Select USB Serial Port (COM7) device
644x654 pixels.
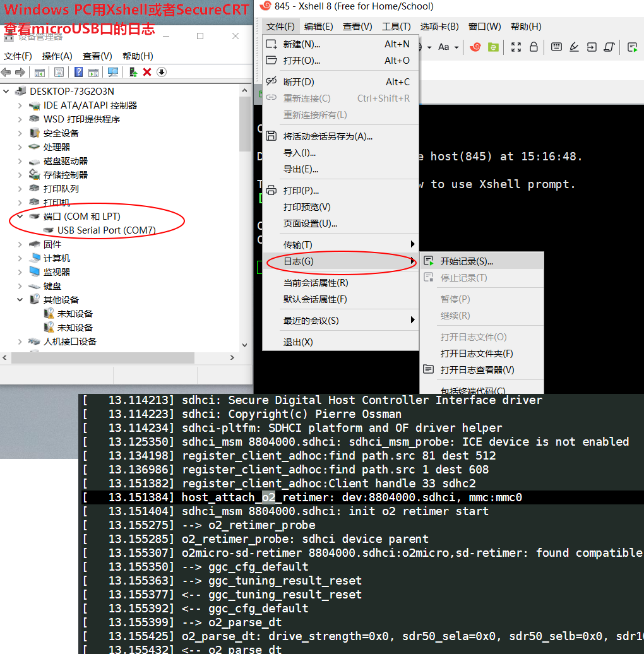coord(106,230)
